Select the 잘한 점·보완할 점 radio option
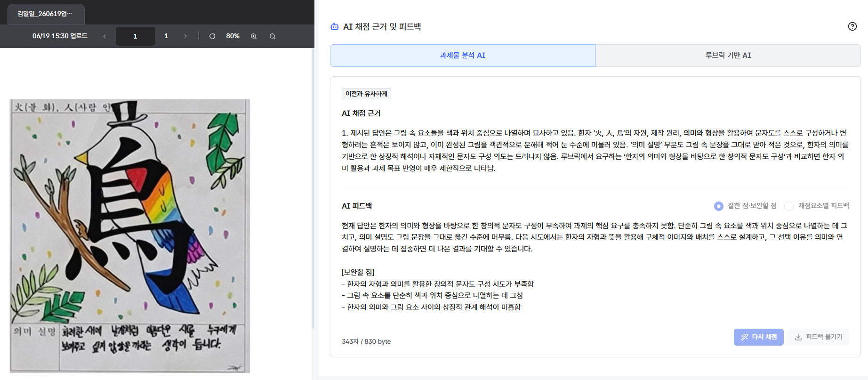 [x=718, y=206]
